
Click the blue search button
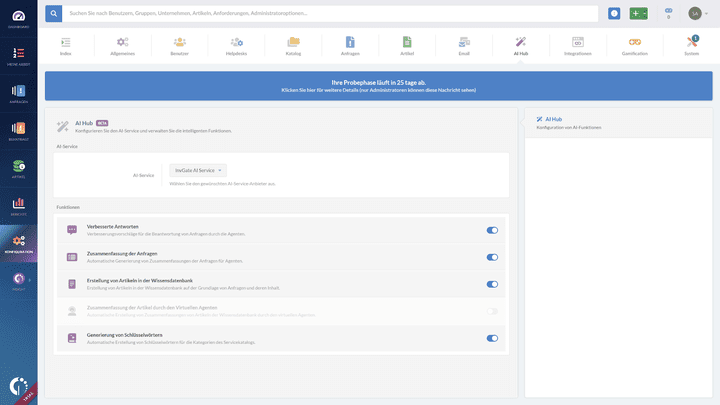(54, 13)
